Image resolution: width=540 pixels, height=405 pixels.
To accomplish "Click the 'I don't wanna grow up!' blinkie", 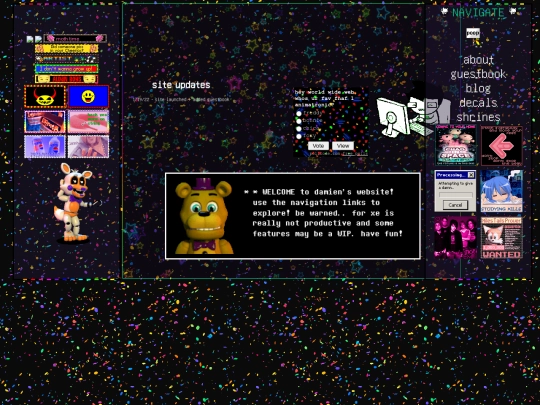I will pyautogui.click(x=66, y=69).
